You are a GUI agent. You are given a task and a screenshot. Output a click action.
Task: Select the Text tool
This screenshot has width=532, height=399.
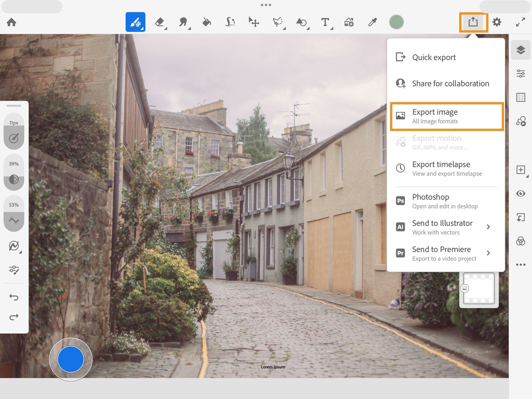325,22
